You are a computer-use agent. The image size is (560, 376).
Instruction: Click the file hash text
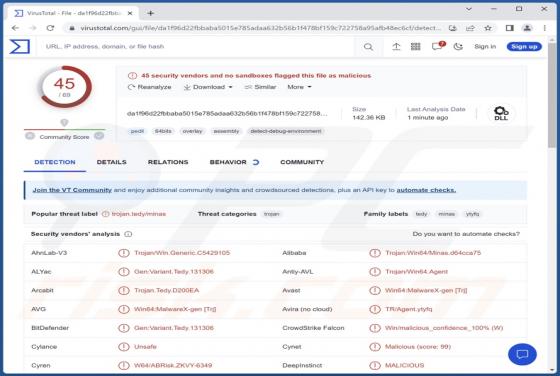(x=227, y=114)
